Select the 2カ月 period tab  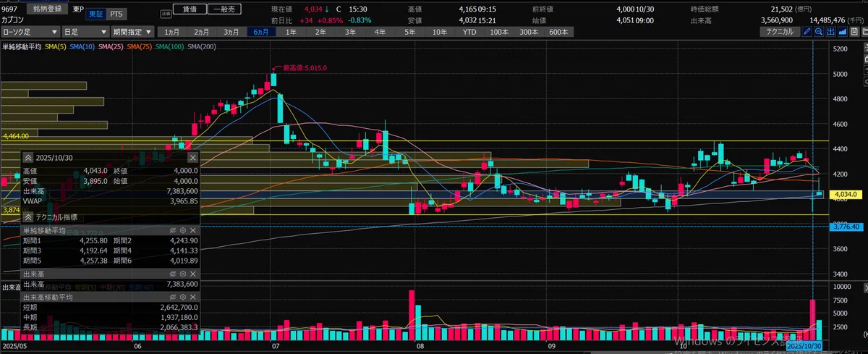pos(202,32)
